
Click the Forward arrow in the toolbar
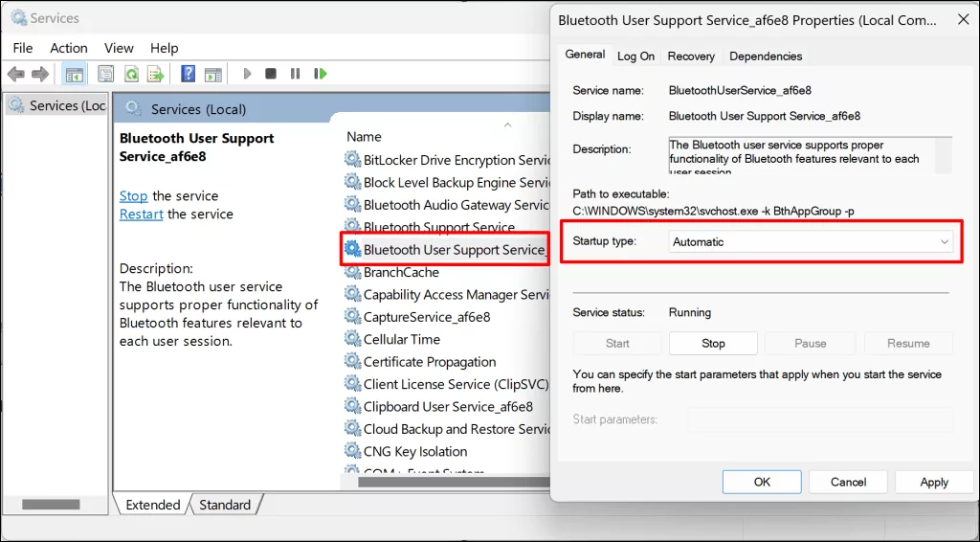[x=40, y=74]
